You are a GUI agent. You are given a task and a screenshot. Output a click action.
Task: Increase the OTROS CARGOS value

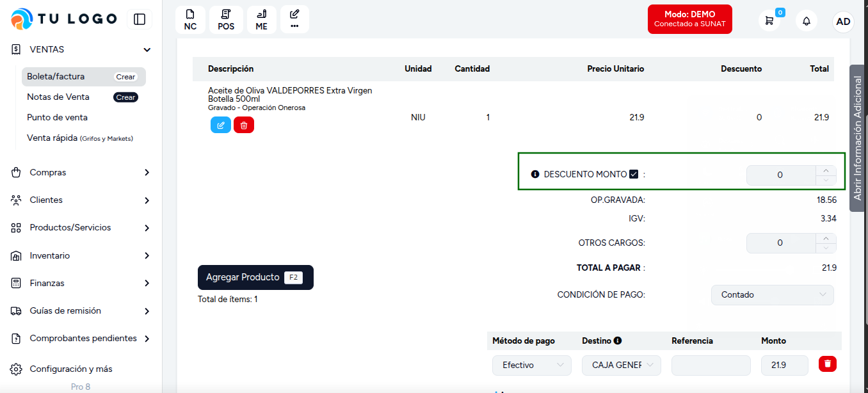coord(826,238)
